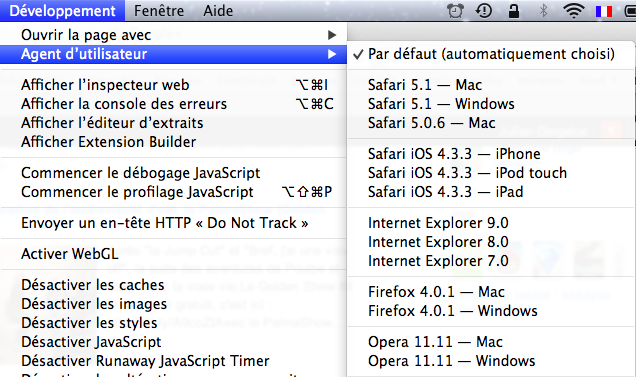The height and width of the screenshot is (377, 636).
Task: Start Commencer le profilage JavaScript
Action: [174, 192]
